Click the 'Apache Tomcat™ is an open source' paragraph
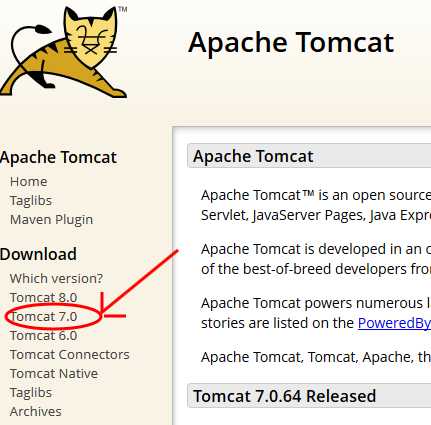 [316, 205]
